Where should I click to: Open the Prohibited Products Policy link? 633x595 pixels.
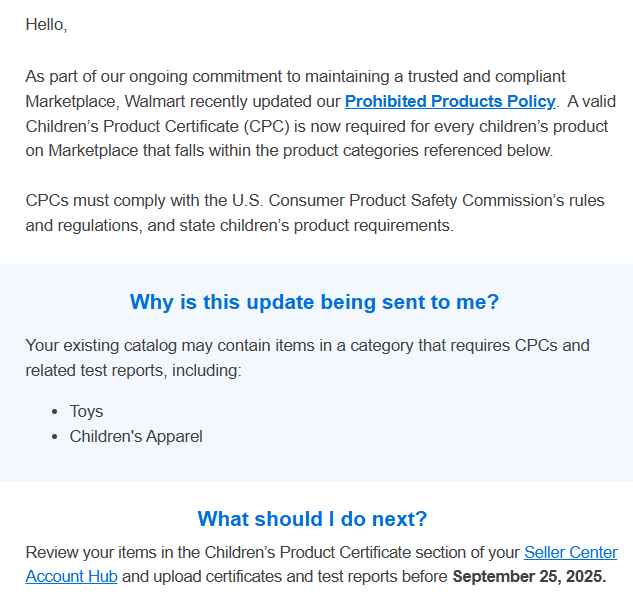point(450,101)
